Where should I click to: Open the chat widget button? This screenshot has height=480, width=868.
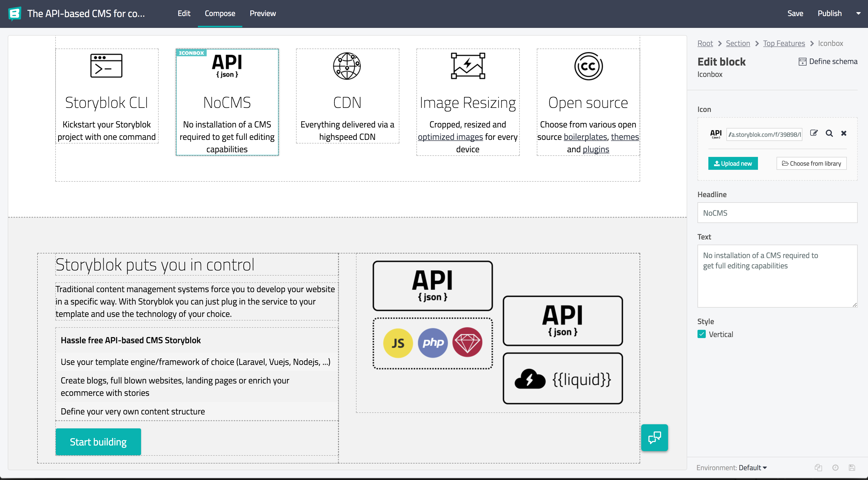pos(654,437)
